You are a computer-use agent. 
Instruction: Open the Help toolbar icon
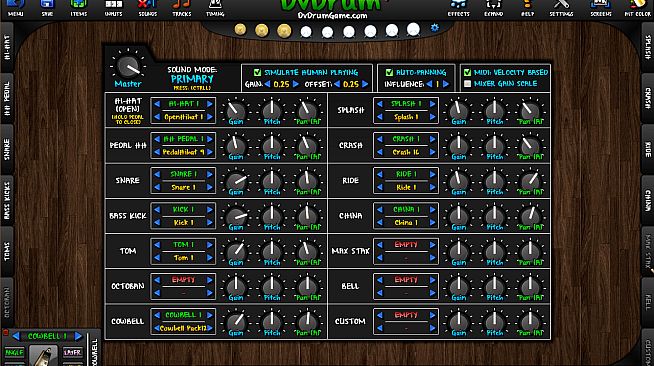pyautogui.click(x=527, y=8)
